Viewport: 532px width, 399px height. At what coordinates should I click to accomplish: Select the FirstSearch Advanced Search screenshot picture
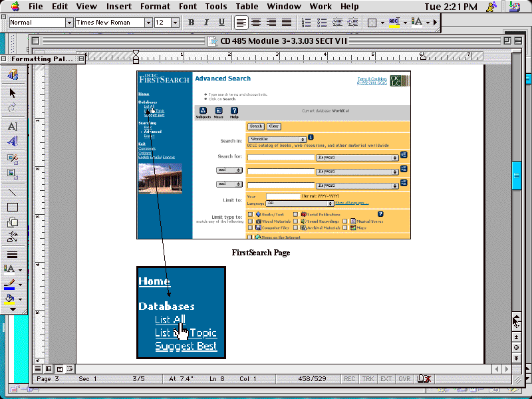click(273, 155)
